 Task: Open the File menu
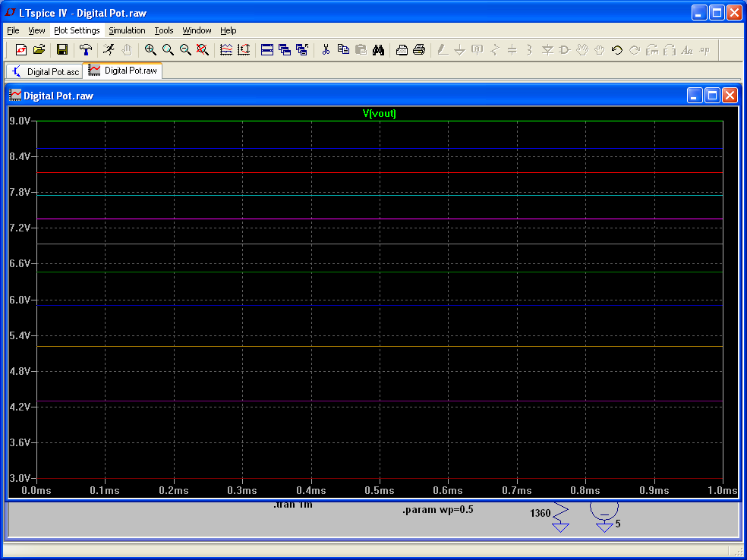coord(14,30)
